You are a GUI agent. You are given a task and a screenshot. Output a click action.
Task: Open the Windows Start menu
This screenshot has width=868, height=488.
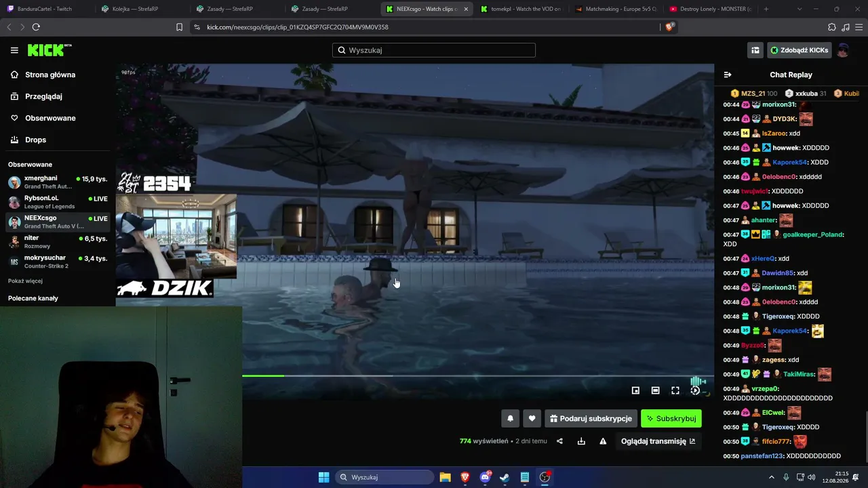[x=324, y=477]
